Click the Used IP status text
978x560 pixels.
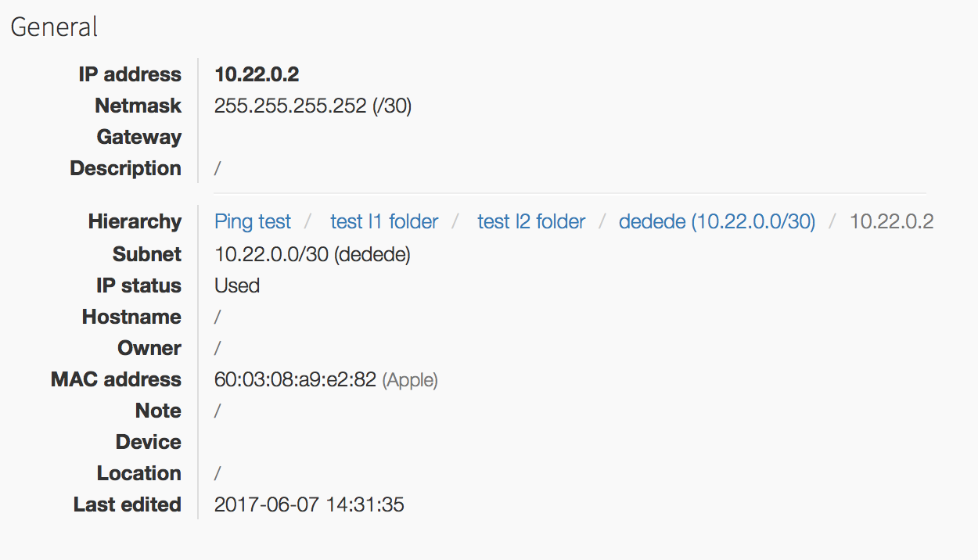[x=236, y=285]
